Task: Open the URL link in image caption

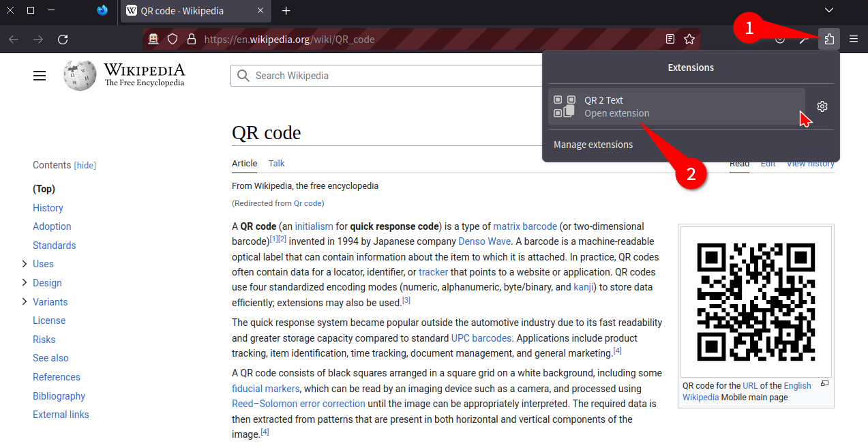Action: point(750,386)
